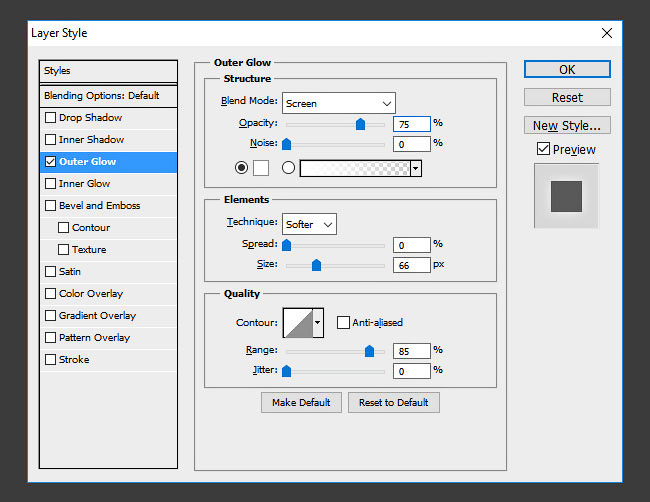Click the Range slider handle
Screen dimensions: 650x502
click(x=369, y=351)
